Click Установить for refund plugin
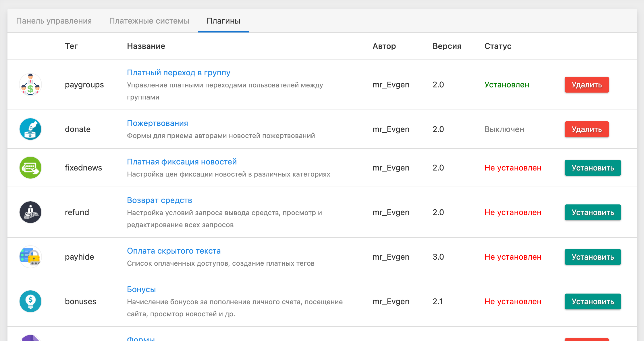The height and width of the screenshot is (341, 644). coord(593,212)
